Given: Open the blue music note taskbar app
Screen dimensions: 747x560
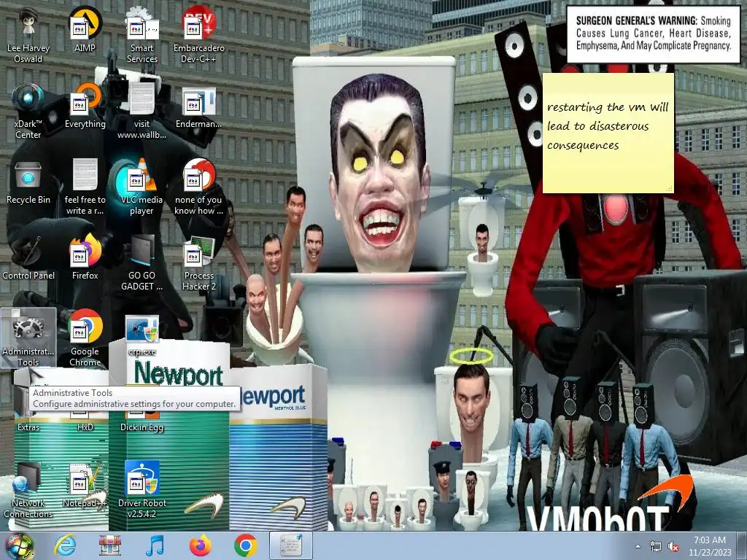Looking at the screenshot, I should click(x=155, y=545).
